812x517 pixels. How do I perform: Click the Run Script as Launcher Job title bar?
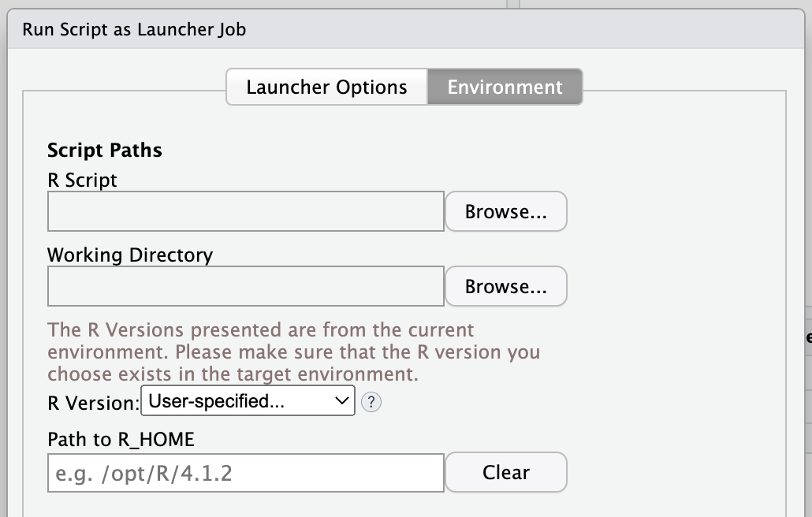pos(134,30)
